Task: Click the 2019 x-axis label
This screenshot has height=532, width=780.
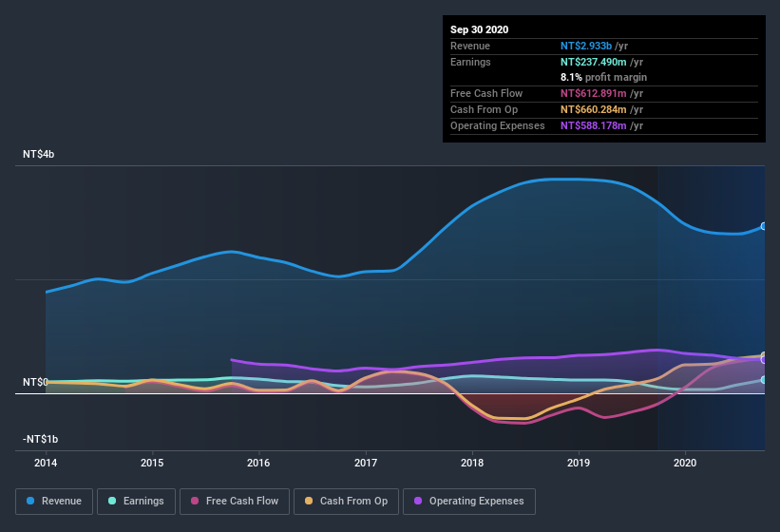Action: click(x=579, y=463)
